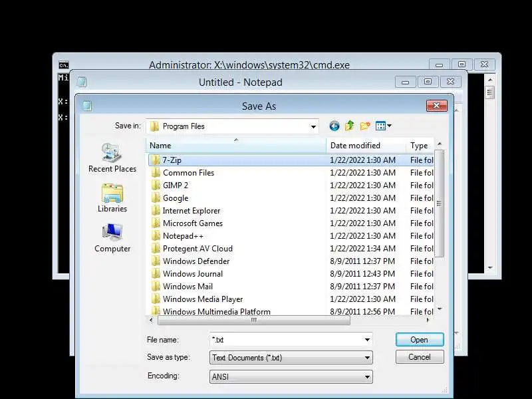
Task: Maximize the Notepad window
Action: (428, 82)
